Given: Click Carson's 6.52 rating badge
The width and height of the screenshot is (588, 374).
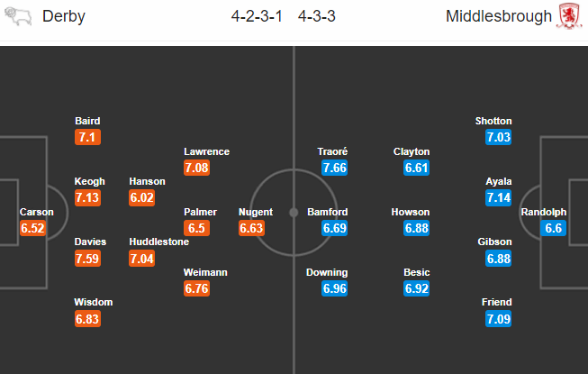Looking at the screenshot, I should 34,229.
